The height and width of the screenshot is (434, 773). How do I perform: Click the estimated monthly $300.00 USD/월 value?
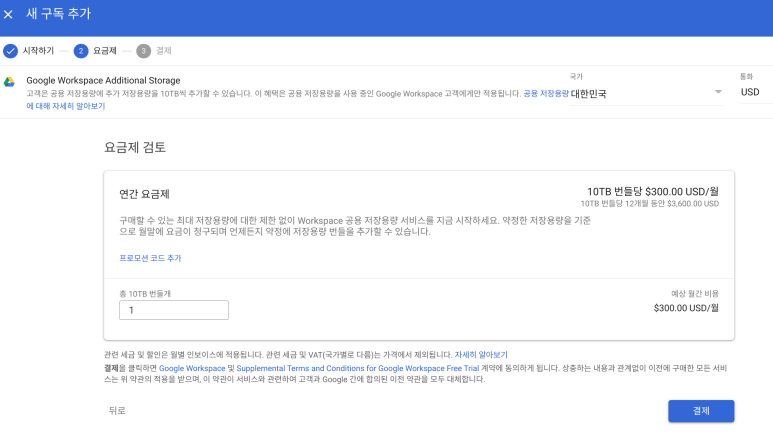point(686,308)
